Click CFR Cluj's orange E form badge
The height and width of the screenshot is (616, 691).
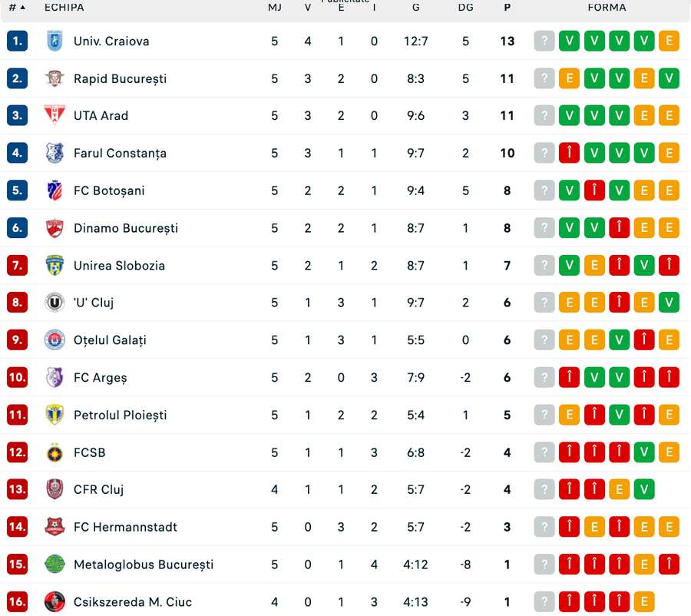619,489
